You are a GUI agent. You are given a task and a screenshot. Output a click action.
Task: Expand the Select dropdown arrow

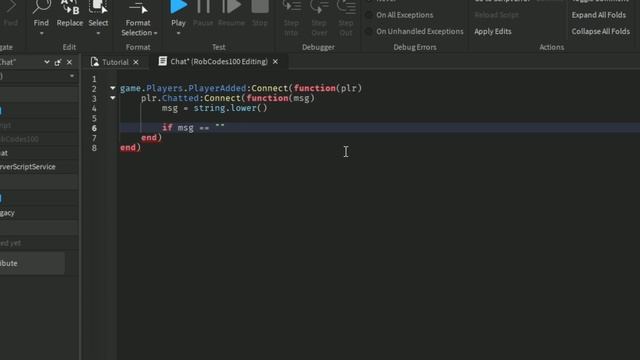click(x=98, y=33)
